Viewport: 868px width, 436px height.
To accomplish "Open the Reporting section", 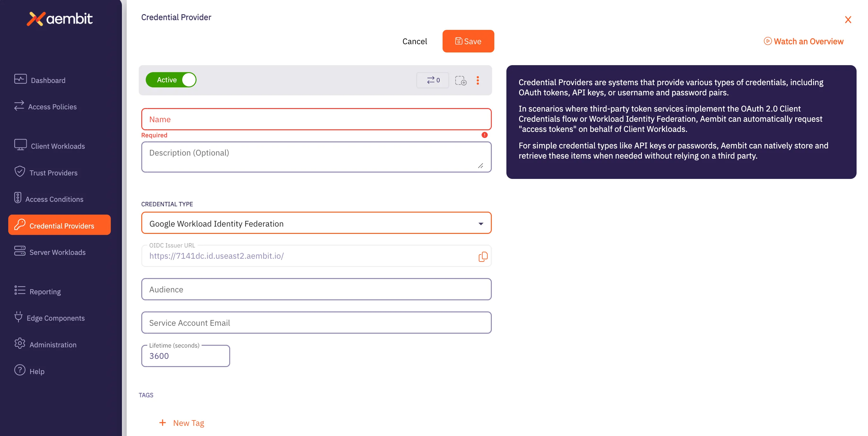I will [x=45, y=291].
